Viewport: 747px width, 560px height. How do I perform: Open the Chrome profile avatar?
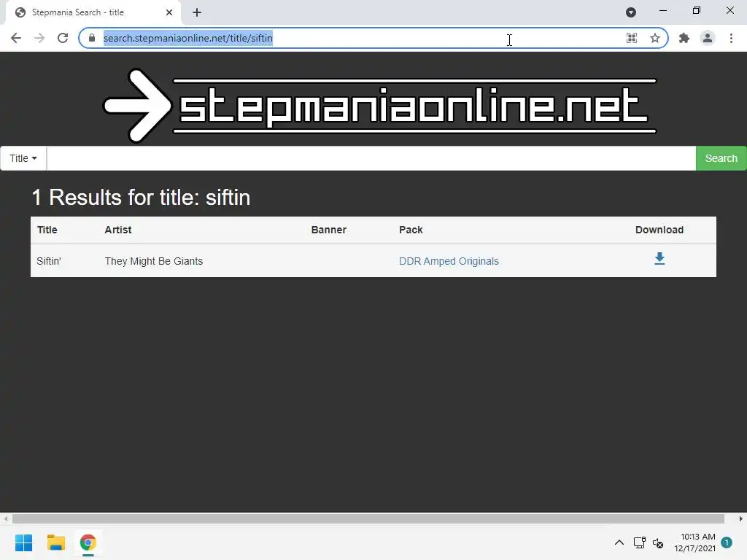[708, 38]
